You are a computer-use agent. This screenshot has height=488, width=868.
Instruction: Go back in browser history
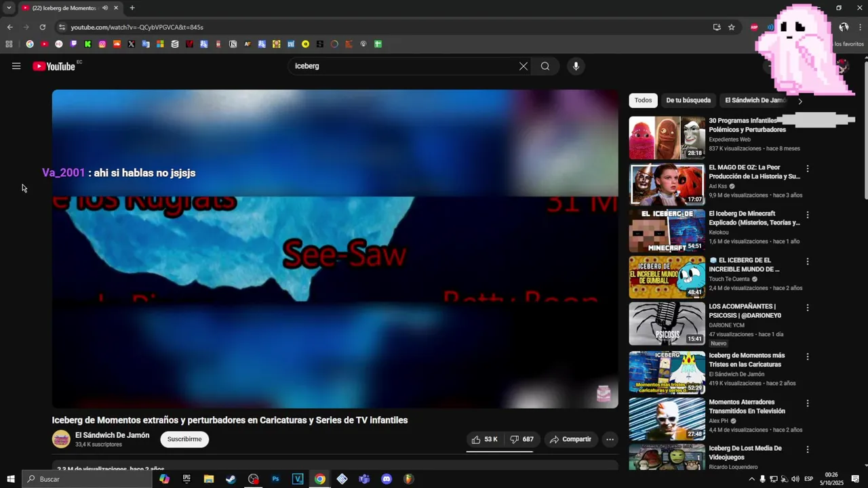(x=9, y=27)
